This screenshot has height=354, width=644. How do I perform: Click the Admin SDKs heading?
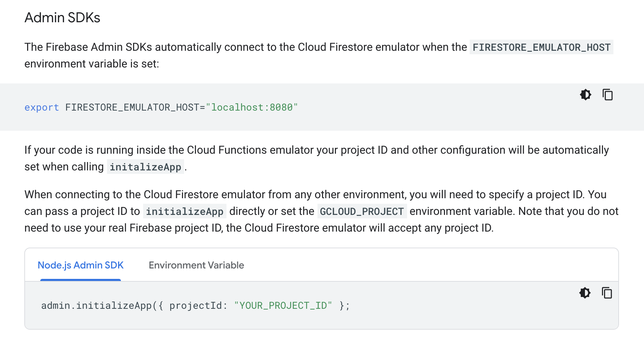pyautogui.click(x=62, y=18)
